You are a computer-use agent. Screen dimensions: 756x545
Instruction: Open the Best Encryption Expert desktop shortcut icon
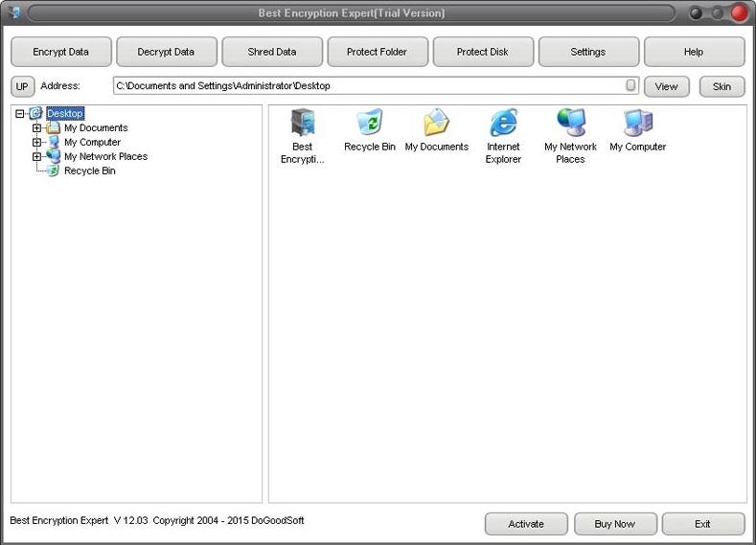point(303,123)
